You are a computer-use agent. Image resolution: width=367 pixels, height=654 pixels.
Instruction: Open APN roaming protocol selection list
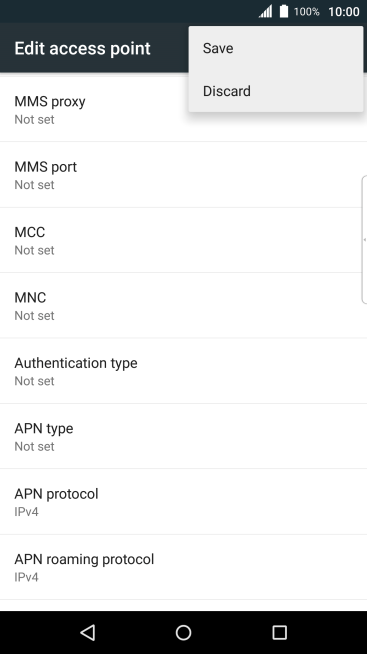click(x=184, y=567)
